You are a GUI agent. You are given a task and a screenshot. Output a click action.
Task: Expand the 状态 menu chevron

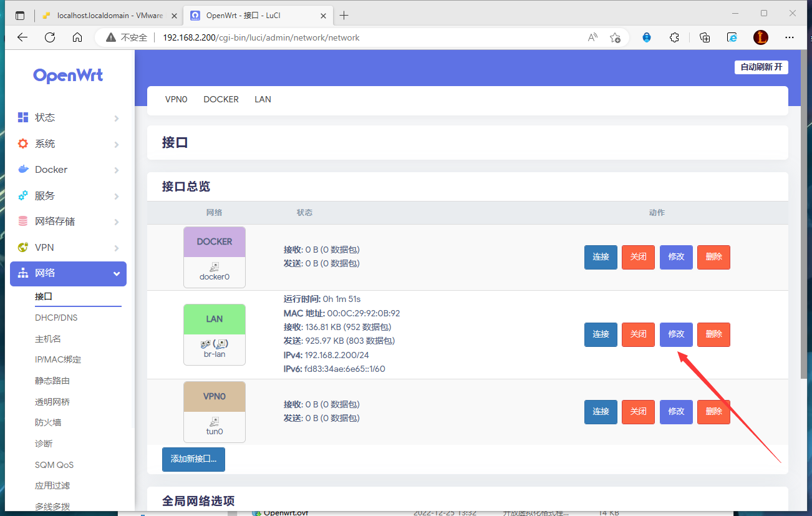[117, 118]
